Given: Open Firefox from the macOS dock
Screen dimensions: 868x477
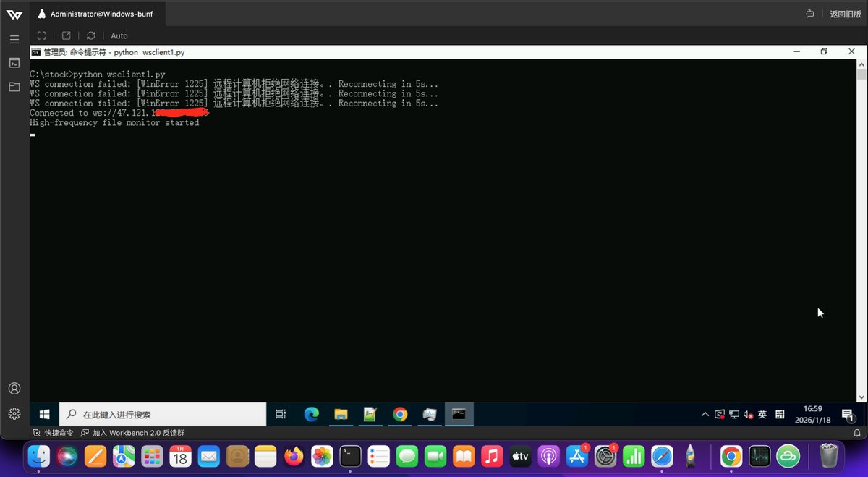Looking at the screenshot, I should click(x=294, y=456).
